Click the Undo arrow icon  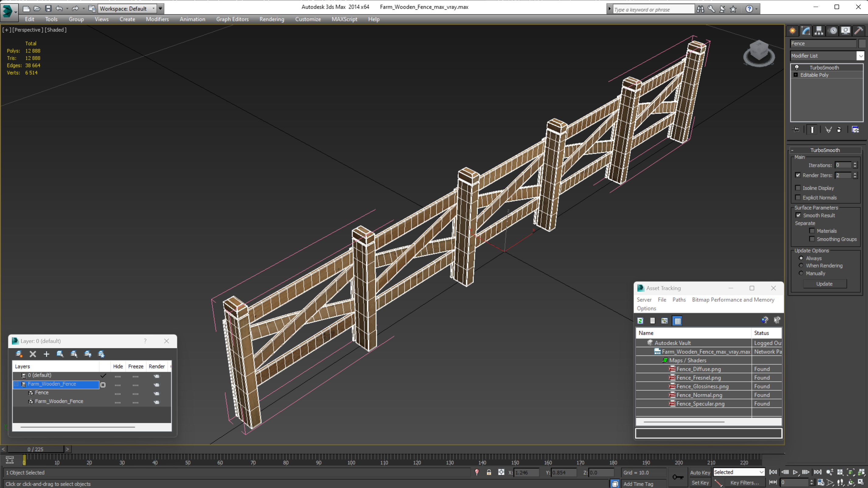pos(59,9)
